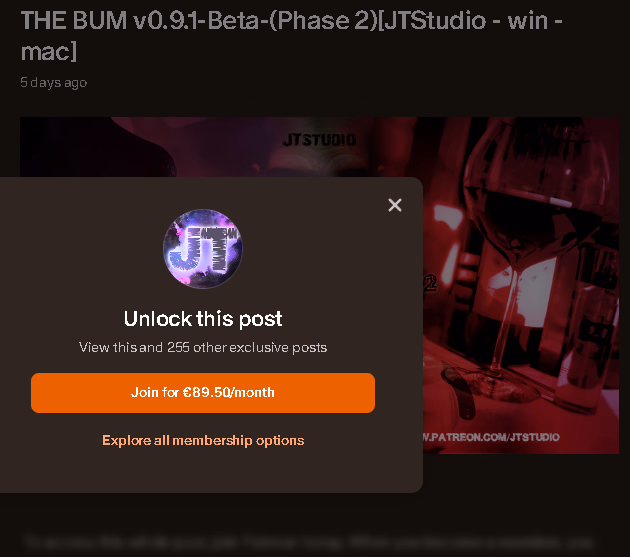Viewport: 630px width, 557px height.
Task: Click the number 2 beside the dialog
Action: [430, 283]
